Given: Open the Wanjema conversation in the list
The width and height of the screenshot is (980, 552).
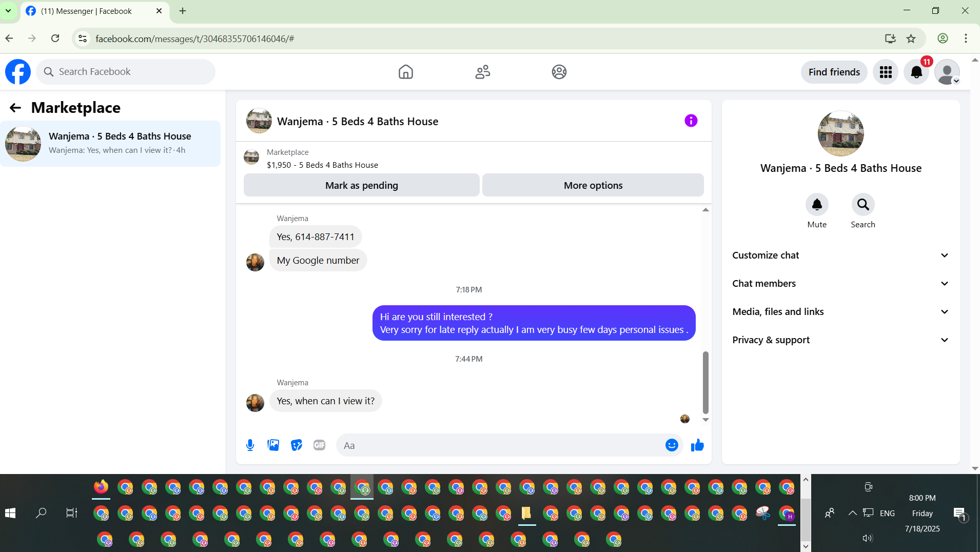Looking at the screenshot, I should coord(110,144).
